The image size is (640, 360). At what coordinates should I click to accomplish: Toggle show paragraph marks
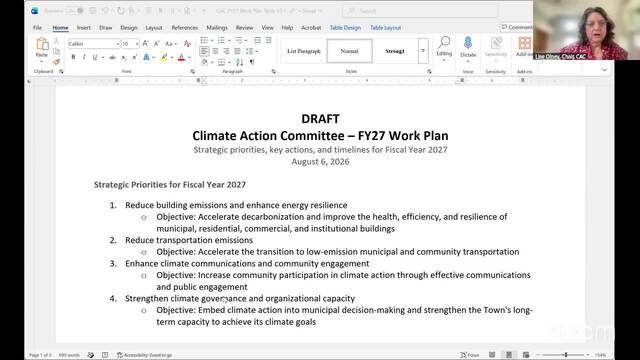click(252, 62)
